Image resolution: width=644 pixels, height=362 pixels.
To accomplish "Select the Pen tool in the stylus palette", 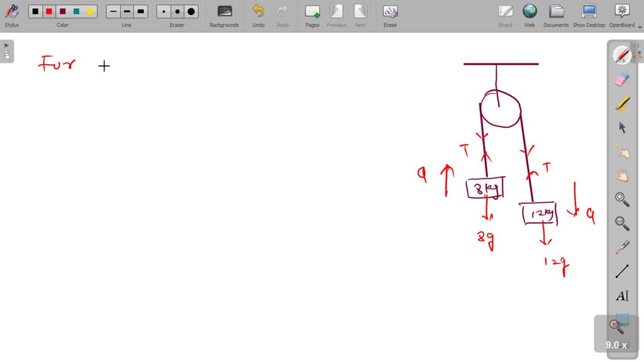I will [622, 55].
